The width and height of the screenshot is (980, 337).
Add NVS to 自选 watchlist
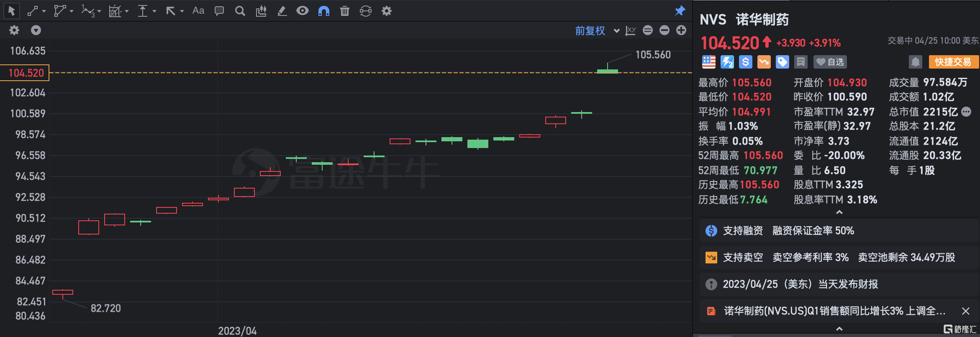[830, 62]
